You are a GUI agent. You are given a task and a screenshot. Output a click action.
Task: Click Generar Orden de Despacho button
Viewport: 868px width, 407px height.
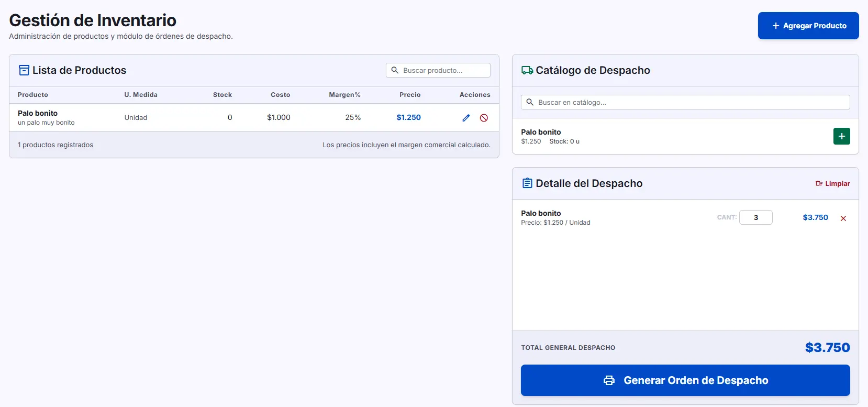(x=685, y=380)
